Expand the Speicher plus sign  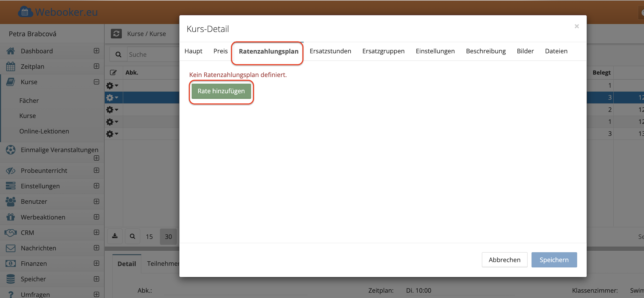97,279
